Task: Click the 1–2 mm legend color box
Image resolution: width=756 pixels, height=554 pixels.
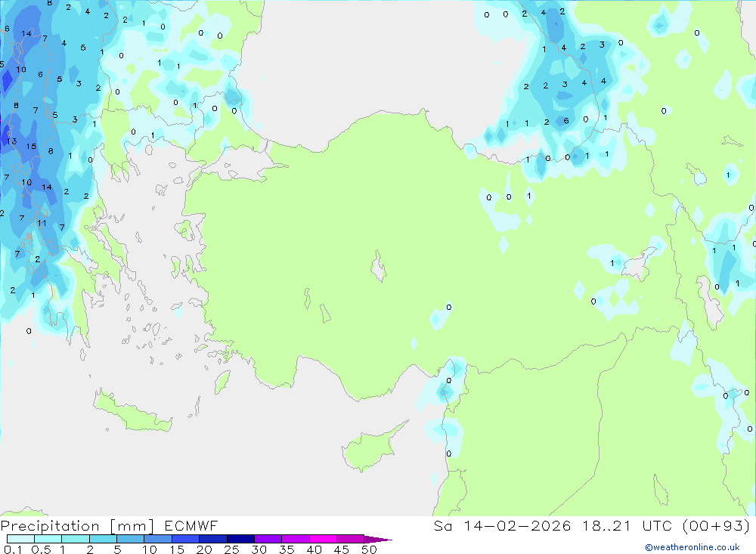Action: click(x=76, y=539)
